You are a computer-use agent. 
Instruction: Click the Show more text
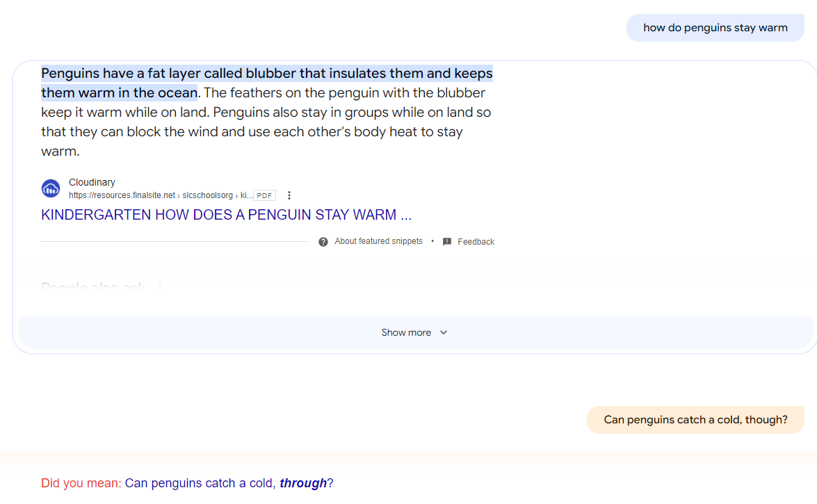406,332
